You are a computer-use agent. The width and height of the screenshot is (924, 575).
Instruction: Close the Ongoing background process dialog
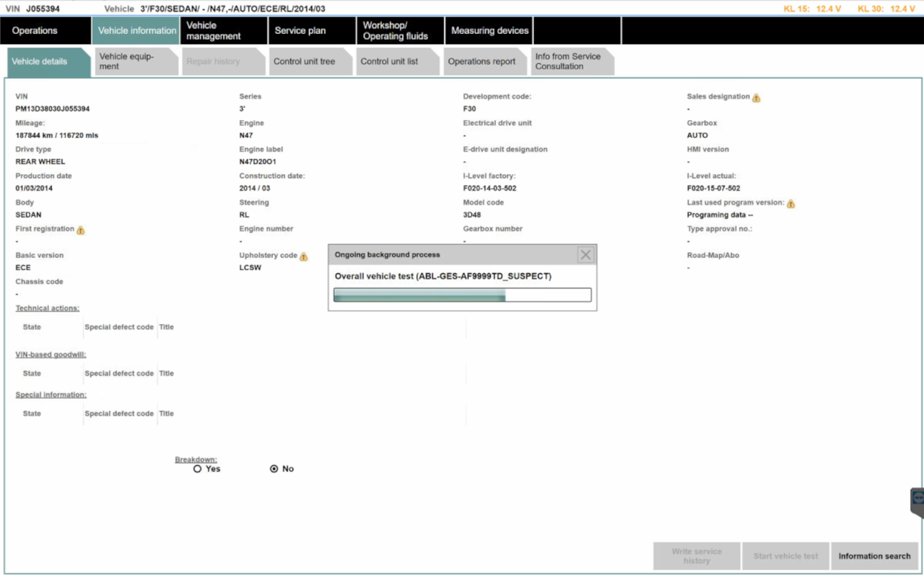(x=585, y=254)
